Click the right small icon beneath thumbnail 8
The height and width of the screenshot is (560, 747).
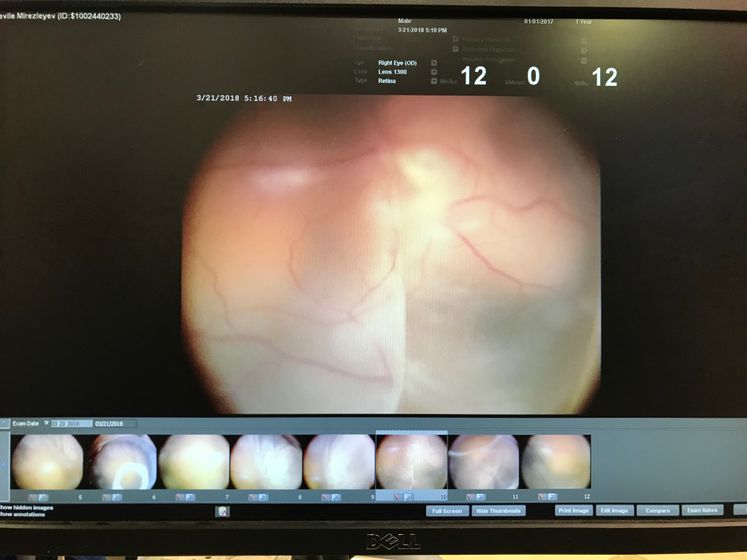tap(262, 497)
